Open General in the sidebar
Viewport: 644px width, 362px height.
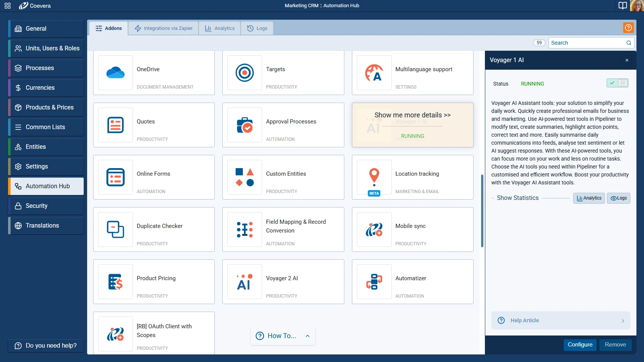tap(46, 29)
